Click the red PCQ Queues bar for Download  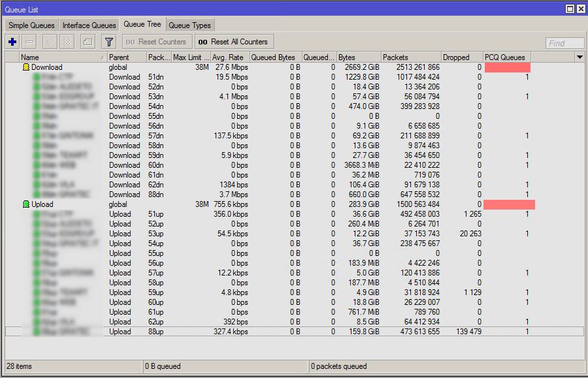pyautogui.click(x=507, y=67)
